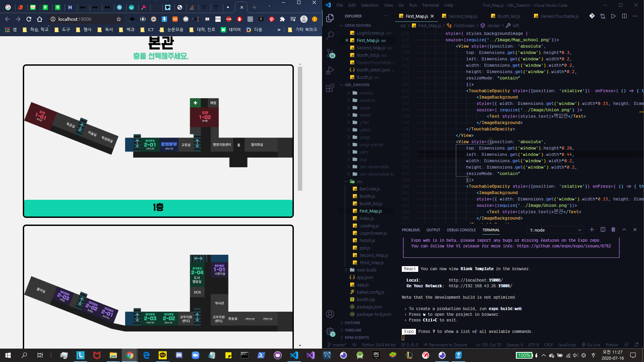
Task: Maximize panel using the up chevron
Action: (x=624, y=230)
